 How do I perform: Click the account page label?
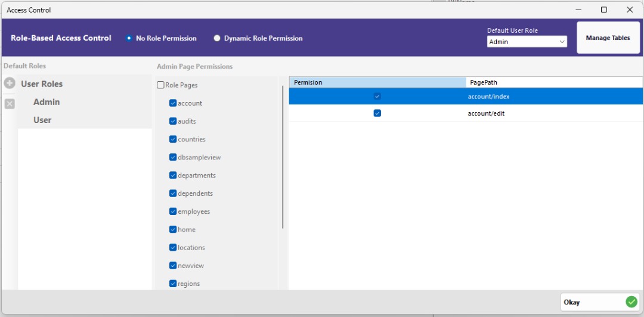[190, 103]
